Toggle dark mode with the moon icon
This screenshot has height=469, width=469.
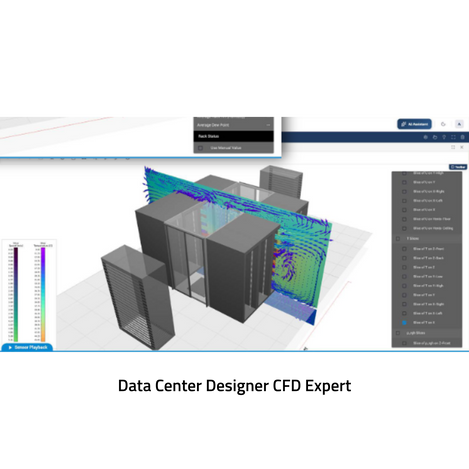pos(443,124)
